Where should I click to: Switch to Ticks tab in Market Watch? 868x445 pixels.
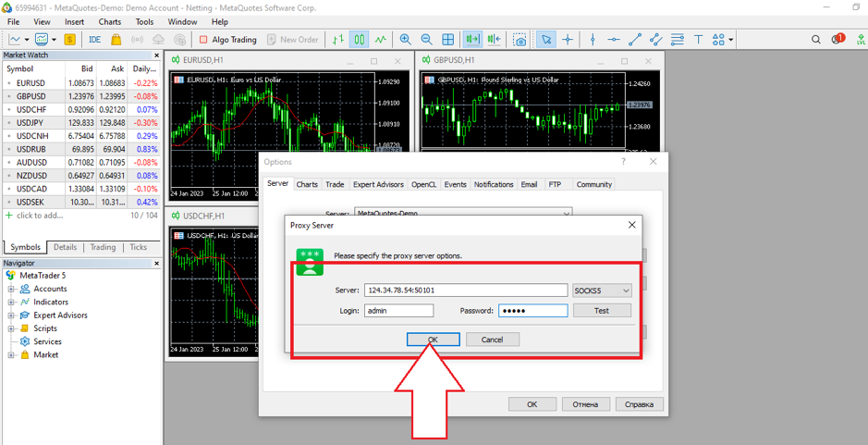click(139, 247)
